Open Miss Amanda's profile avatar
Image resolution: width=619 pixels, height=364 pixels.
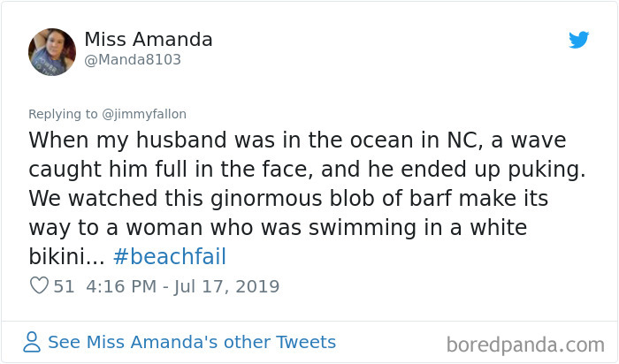(52, 52)
